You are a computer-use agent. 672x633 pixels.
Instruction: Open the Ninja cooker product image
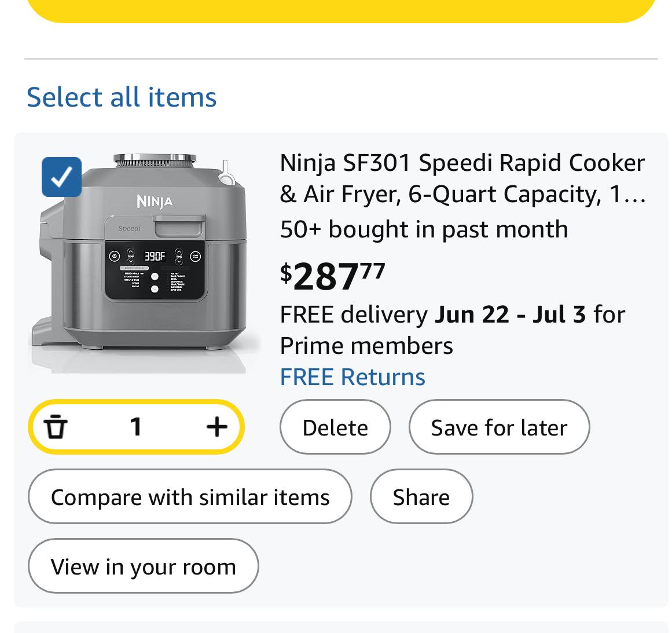tap(145, 264)
